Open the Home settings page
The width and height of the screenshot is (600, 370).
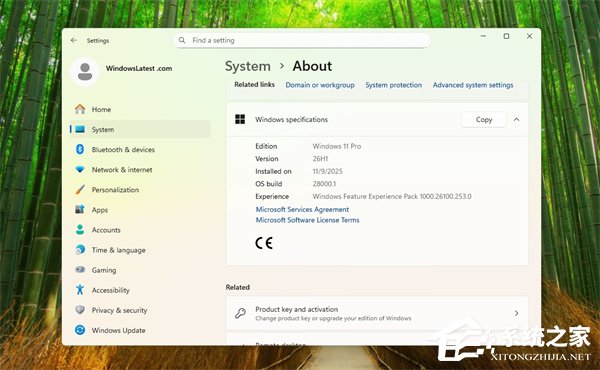click(140, 109)
